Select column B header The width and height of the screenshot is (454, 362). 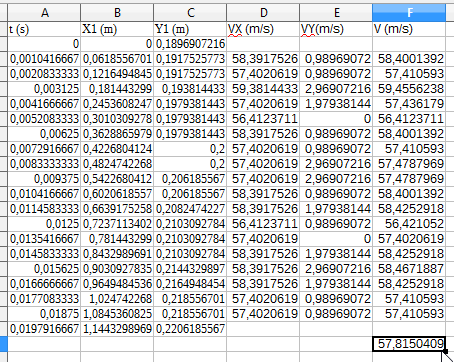coord(117,13)
